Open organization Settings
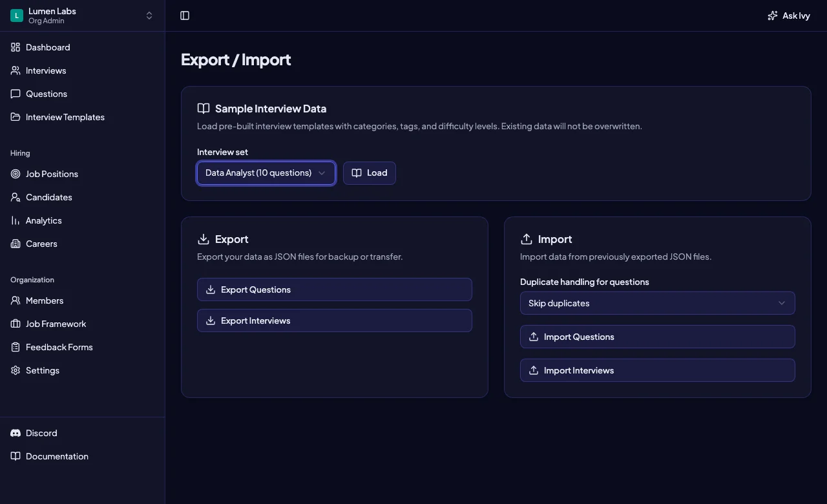Screen dimensions: 827x504 tap(83, 370)
